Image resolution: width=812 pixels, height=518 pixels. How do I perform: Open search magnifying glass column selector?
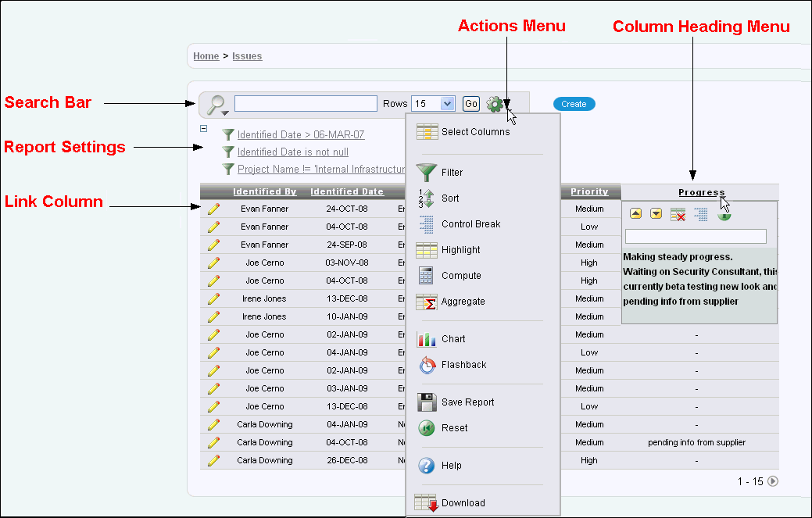(x=216, y=105)
